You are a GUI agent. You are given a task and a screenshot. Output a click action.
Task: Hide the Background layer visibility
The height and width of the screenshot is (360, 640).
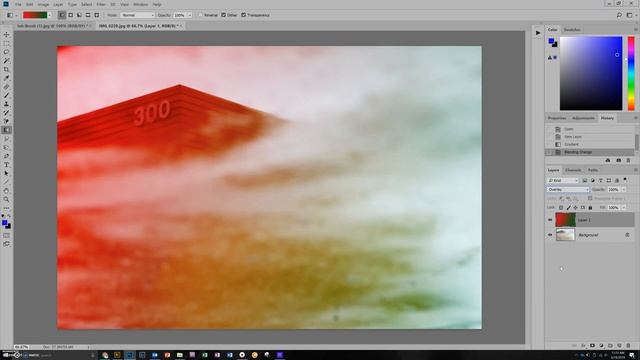[x=550, y=235]
